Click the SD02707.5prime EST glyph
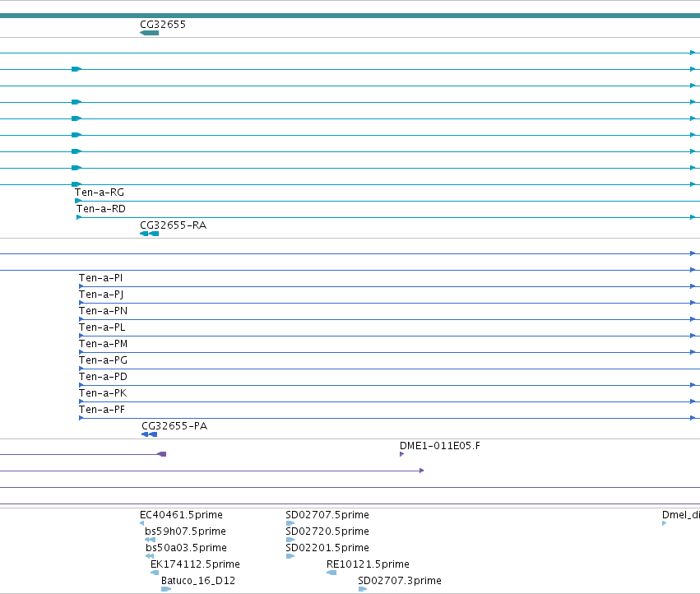Viewport: 700px width, 594px height. pos(290,523)
